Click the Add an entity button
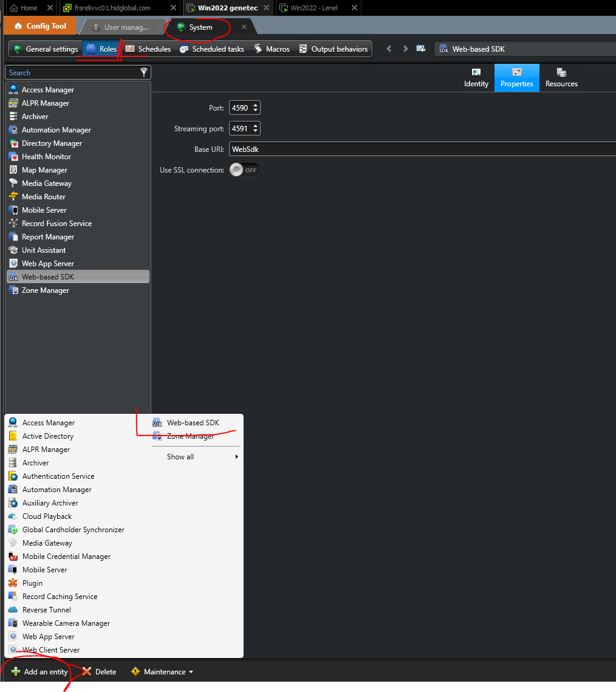Viewport: 616px width, 692px height. (x=39, y=672)
